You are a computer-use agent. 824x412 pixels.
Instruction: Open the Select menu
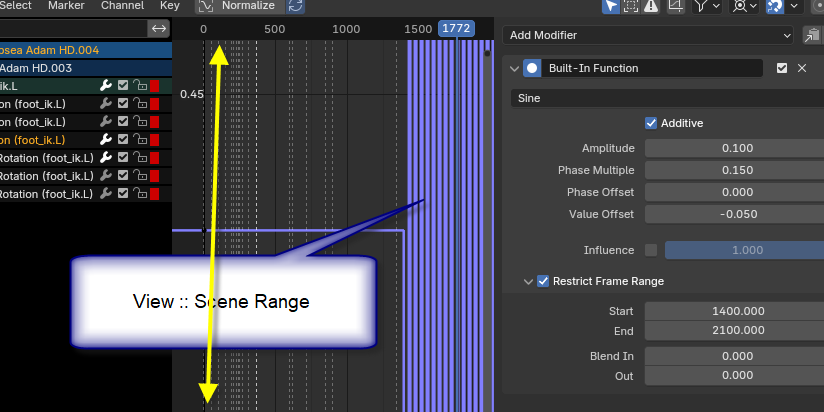(16, 6)
